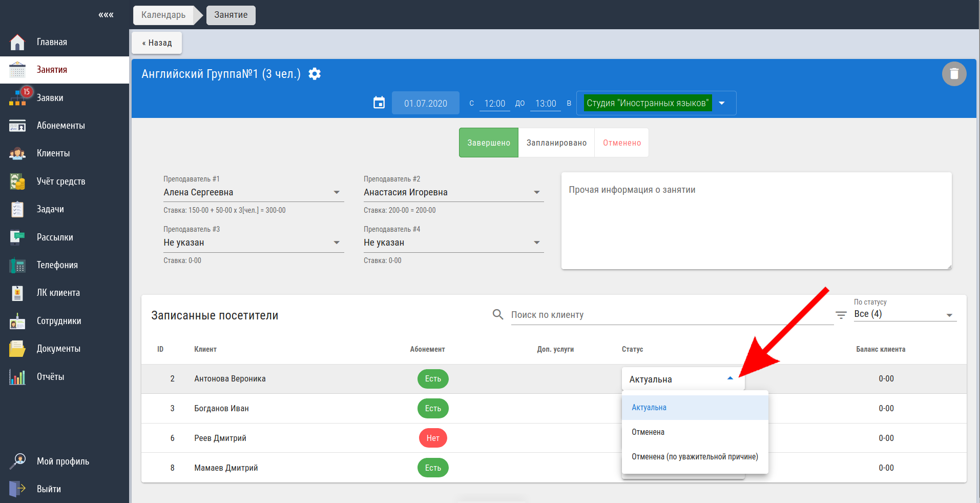This screenshot has height=503, width=980.
Task: Open lesson settings gear icon
Action: (315, 74)
